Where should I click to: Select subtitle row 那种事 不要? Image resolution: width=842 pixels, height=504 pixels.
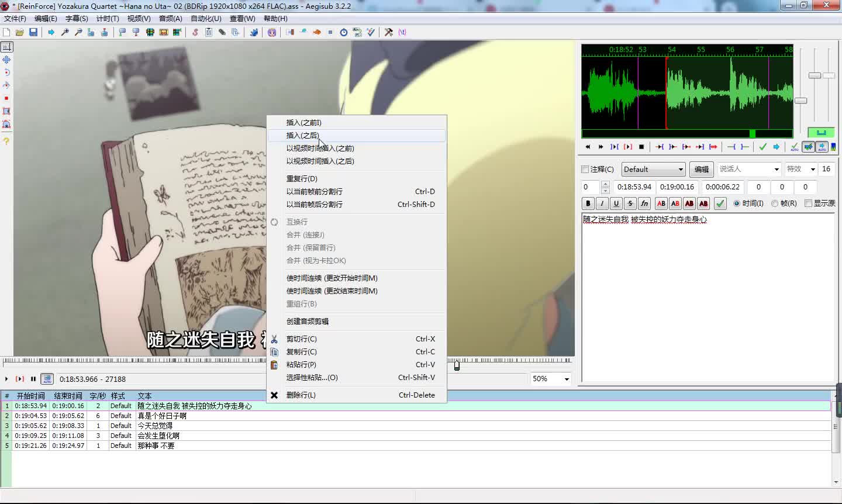tap(416, 446)
